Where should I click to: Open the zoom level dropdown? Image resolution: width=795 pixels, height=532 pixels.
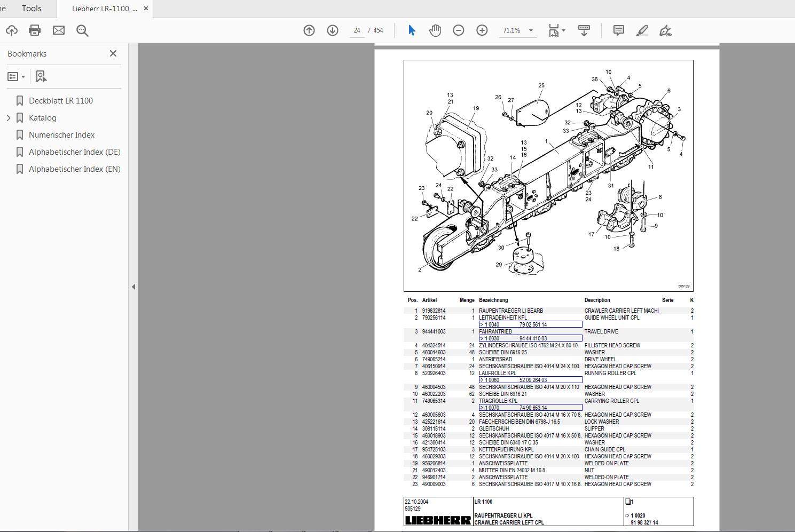[531, 30]
